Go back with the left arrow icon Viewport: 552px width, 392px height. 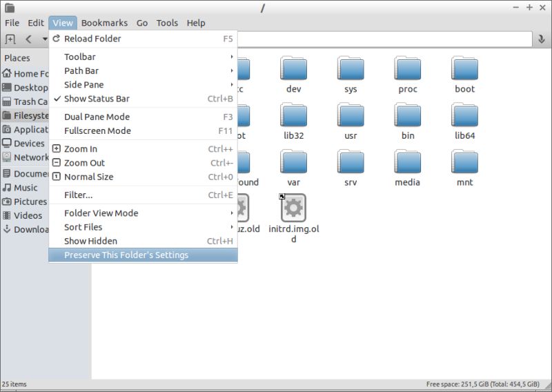click(x=28, y=39)
